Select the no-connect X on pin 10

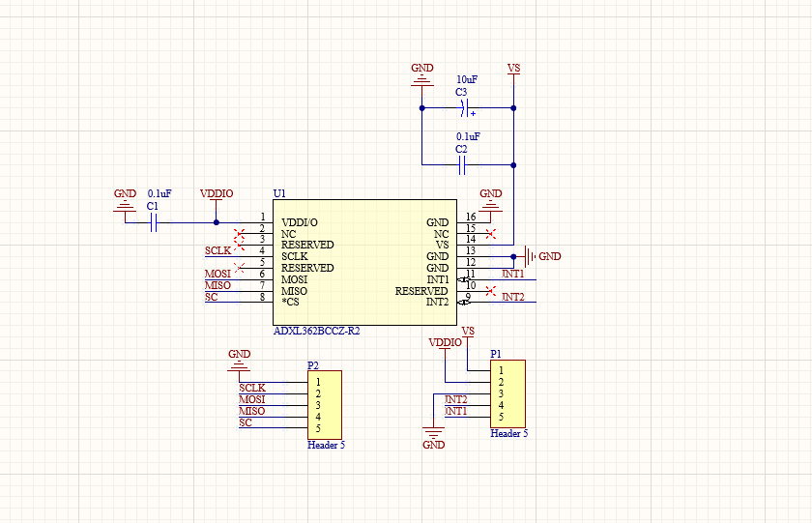tap(491, 291)
